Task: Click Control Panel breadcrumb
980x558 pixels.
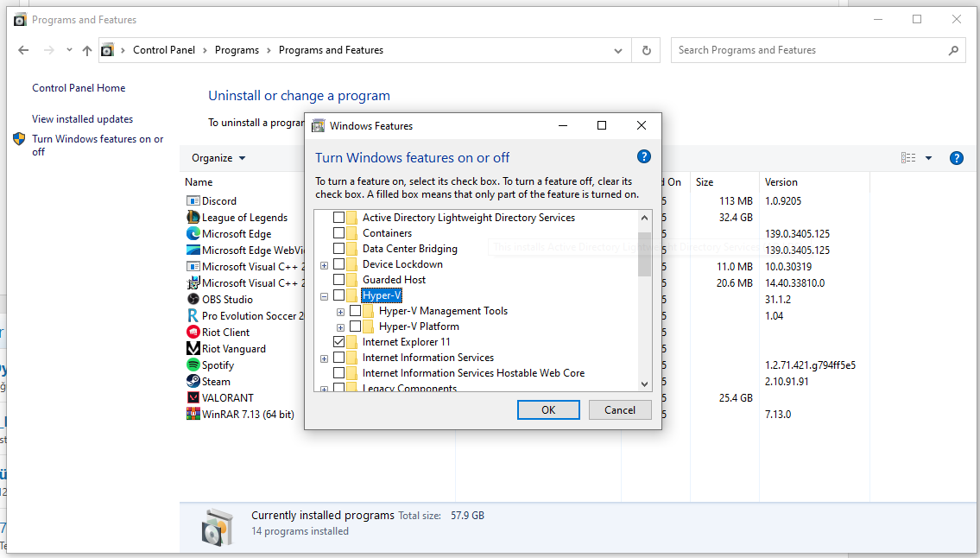Action: [164, 50]
